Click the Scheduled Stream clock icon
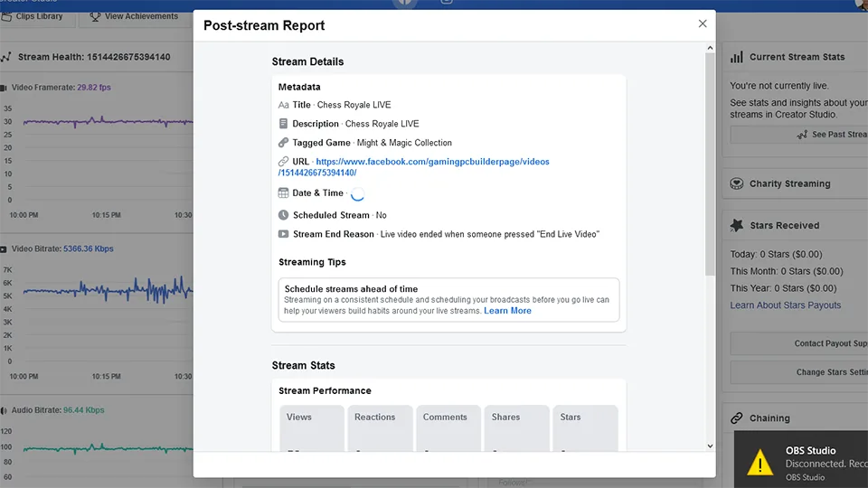 coord(283,215)
